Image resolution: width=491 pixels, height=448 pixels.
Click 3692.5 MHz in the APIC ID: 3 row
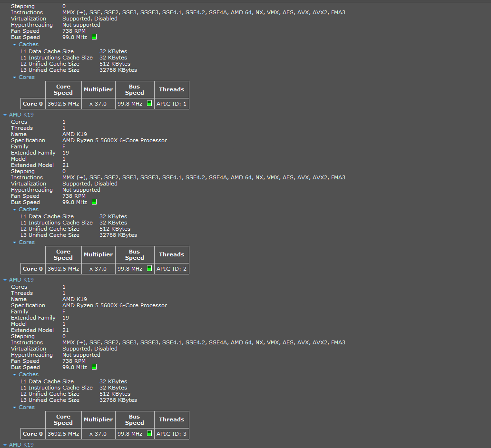click(63, 434)
